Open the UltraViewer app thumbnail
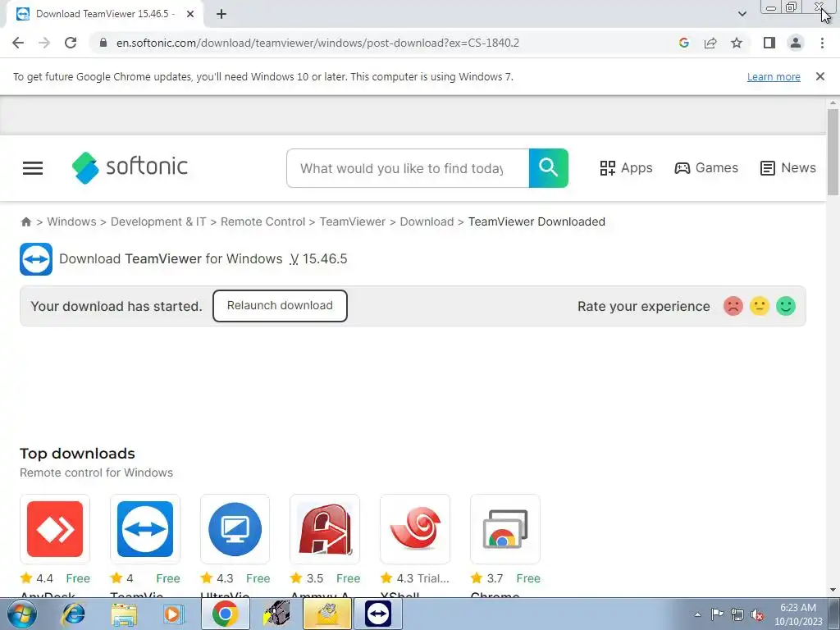The image size is (840, 630). (x=235, y=529)
